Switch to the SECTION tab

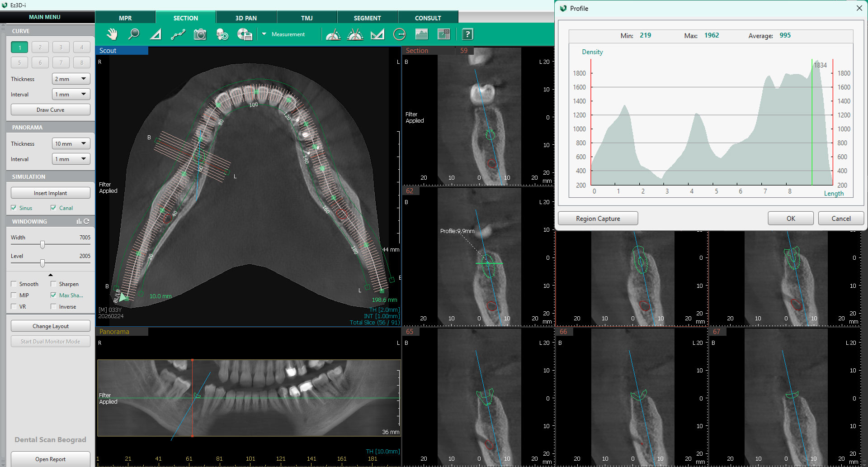pyautogui.click(x=186, y=18)
